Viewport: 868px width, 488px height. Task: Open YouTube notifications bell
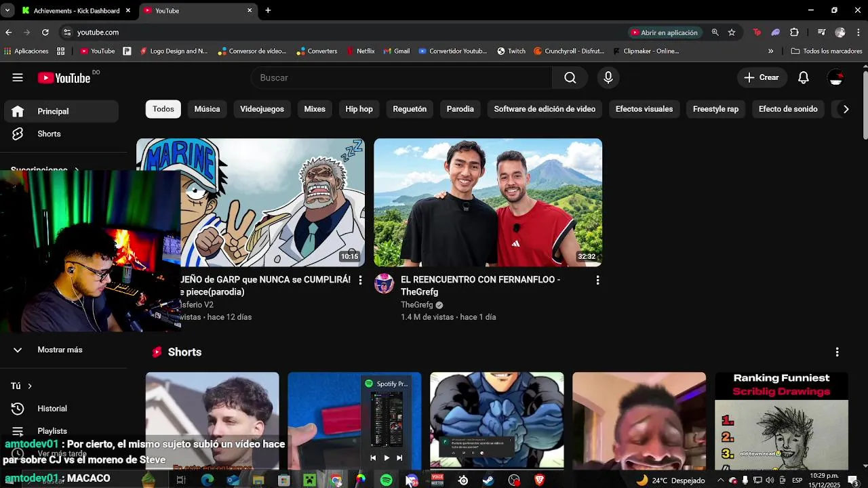(x=804, y=78)
